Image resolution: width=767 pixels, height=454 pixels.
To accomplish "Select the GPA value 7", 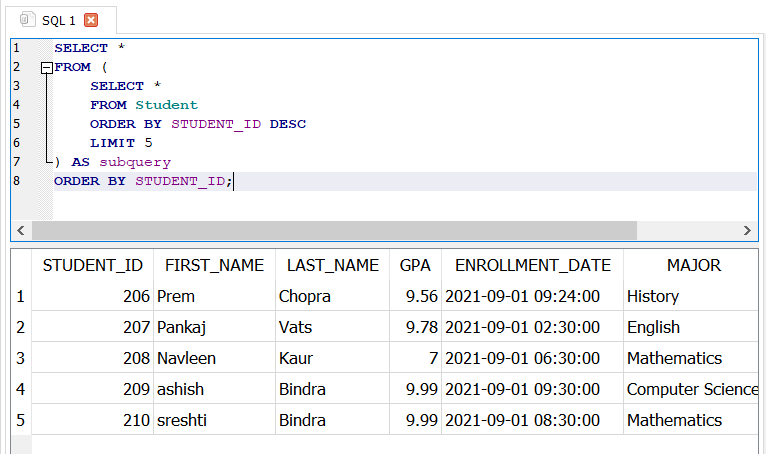I will point(415,358).
